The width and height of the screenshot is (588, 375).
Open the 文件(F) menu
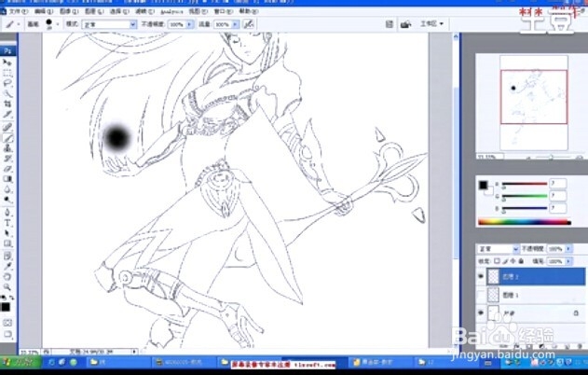(x=19, y=11)
